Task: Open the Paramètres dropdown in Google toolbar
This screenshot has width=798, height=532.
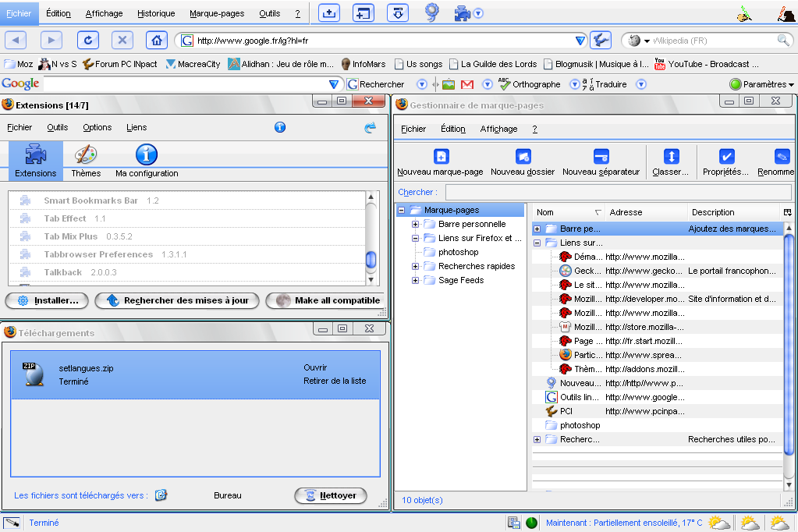Action: tap(762, 84)
